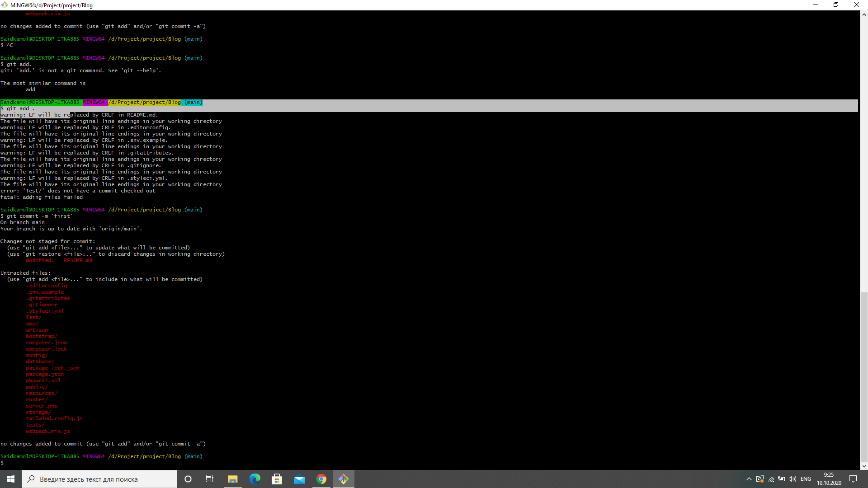
Task: Click the 'composer.json' file name
Action: pos(46,343)
